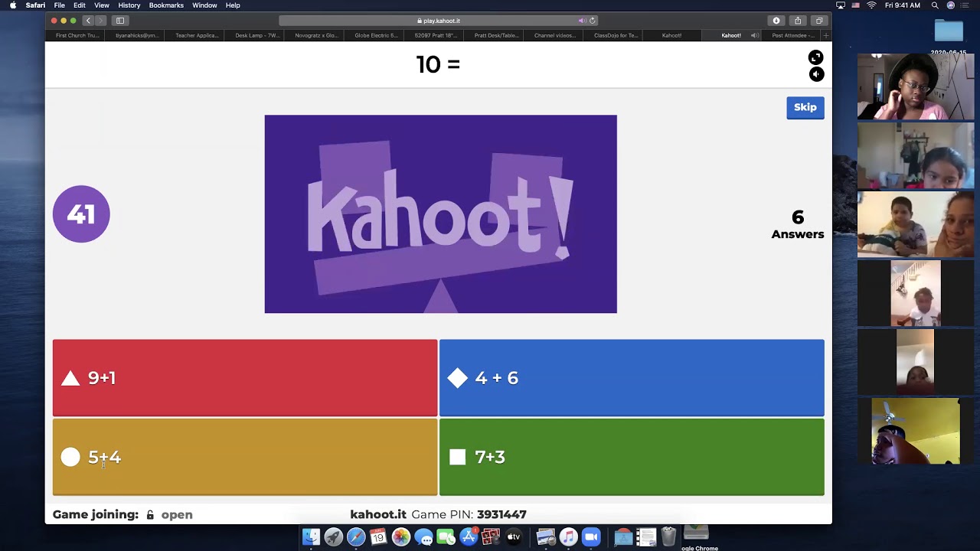Screen dimensions: 980x551
Task: Mute audio from the address bar speaker
Action: pyautogui.click(x=582, y=21)
